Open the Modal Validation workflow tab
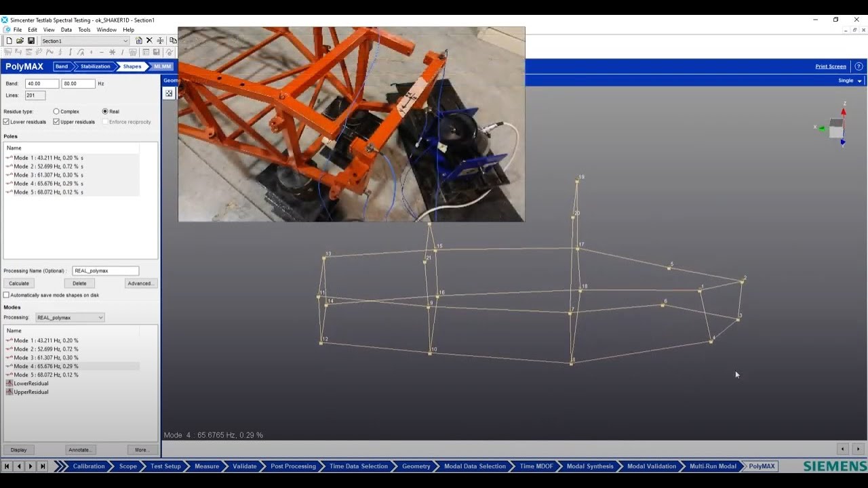 coord(652,466)
